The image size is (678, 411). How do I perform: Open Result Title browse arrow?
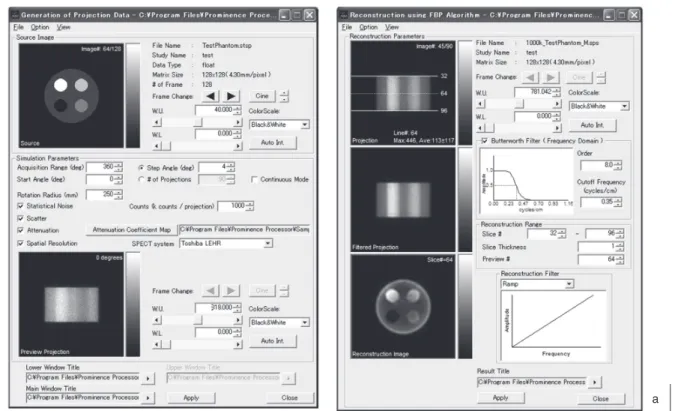point(595,382)
